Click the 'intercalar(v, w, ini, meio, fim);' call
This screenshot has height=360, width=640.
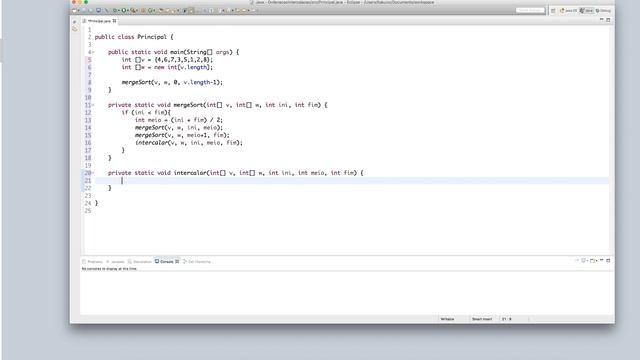coord(189,143)
